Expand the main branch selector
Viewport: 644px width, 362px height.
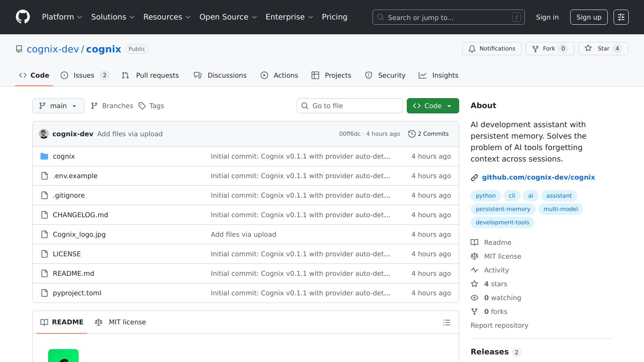[x=58, y=106]
